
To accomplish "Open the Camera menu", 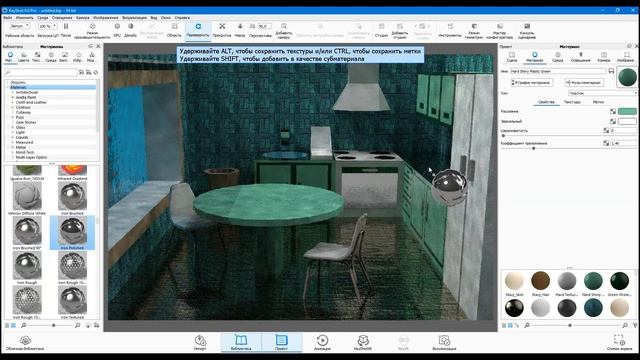I will click(x=82, y=18).
